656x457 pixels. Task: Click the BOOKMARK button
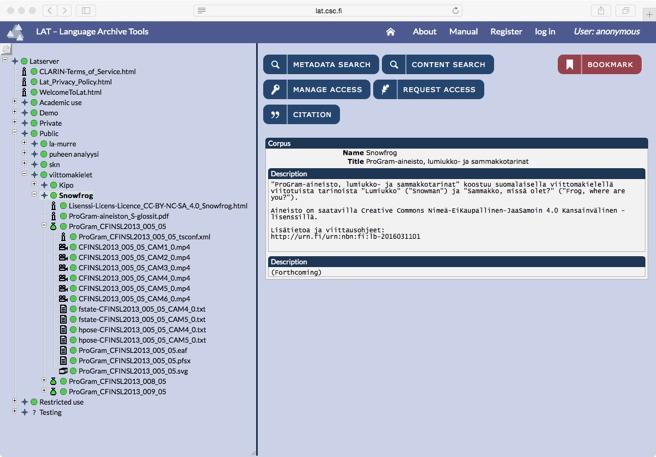tap(600, 64)
